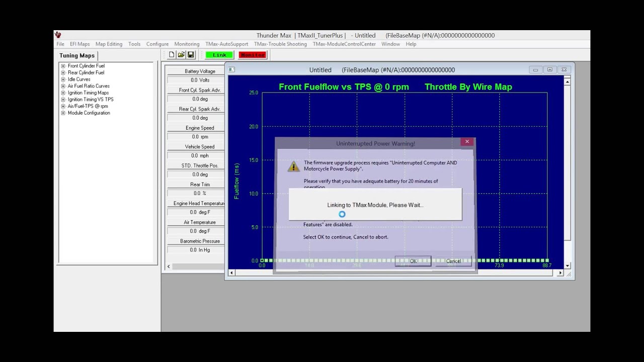Click the Thunder Max application logo icon
The height and width of the screenshot is (362, 644).
[58, 35]
